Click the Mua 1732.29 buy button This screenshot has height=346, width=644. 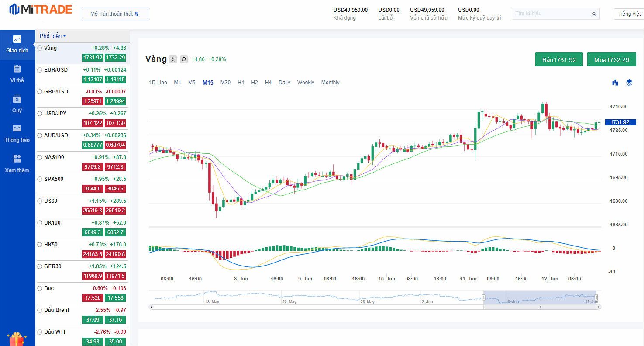coord(611,60)
